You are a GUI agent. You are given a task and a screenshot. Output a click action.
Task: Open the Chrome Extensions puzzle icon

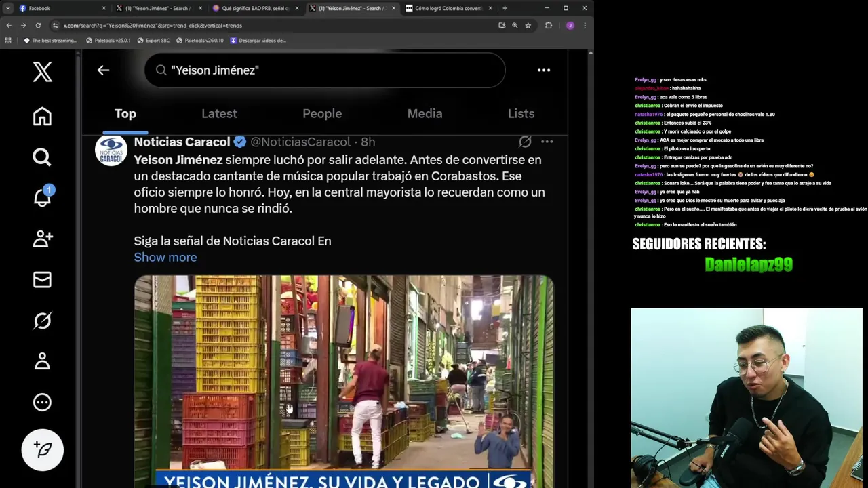pyautogui.click(x=549, y=25)
